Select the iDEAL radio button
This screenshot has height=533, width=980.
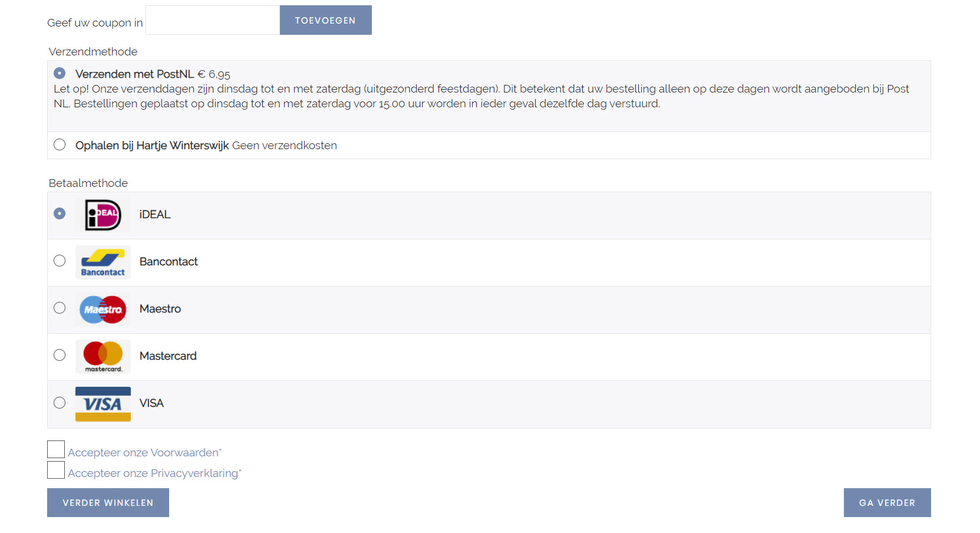click(60, 213)
